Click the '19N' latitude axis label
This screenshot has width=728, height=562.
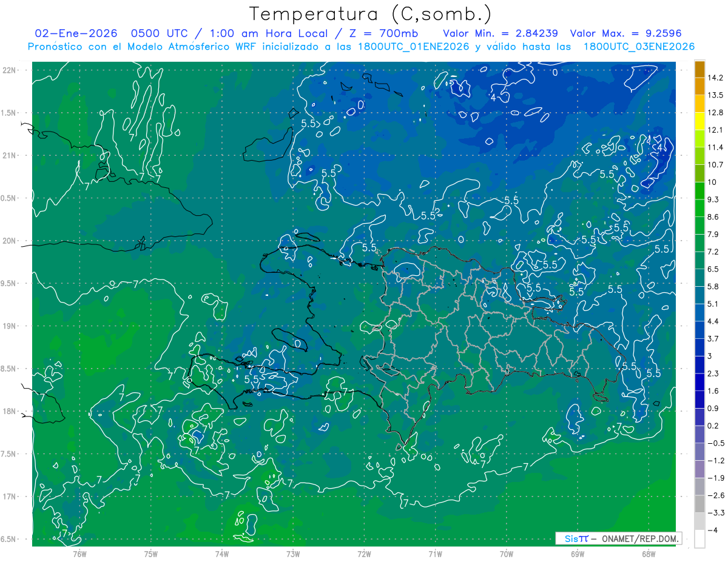[x=10, y=326]
